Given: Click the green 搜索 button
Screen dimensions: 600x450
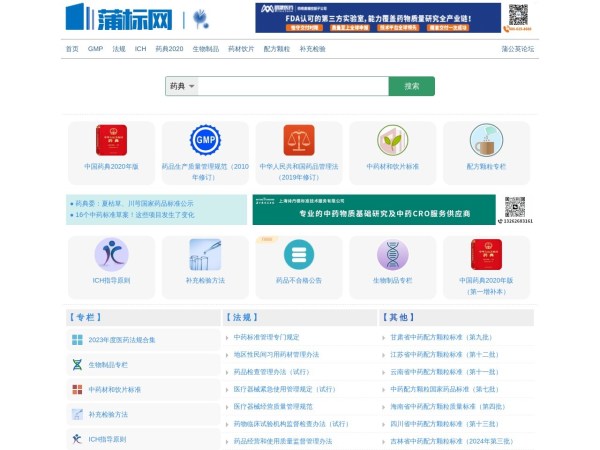Looking at the screenshot, I should pyautogui.click(x=411, y=86).
